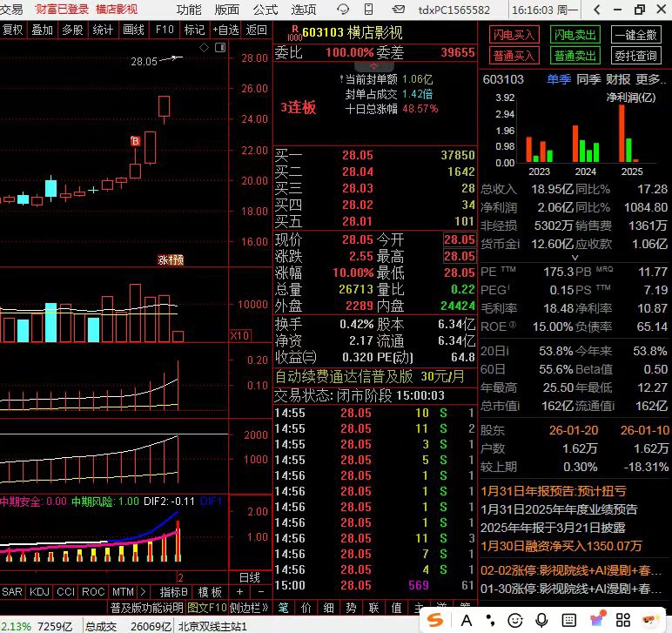Click the X10 volume scale label

[x=240, y=335]
